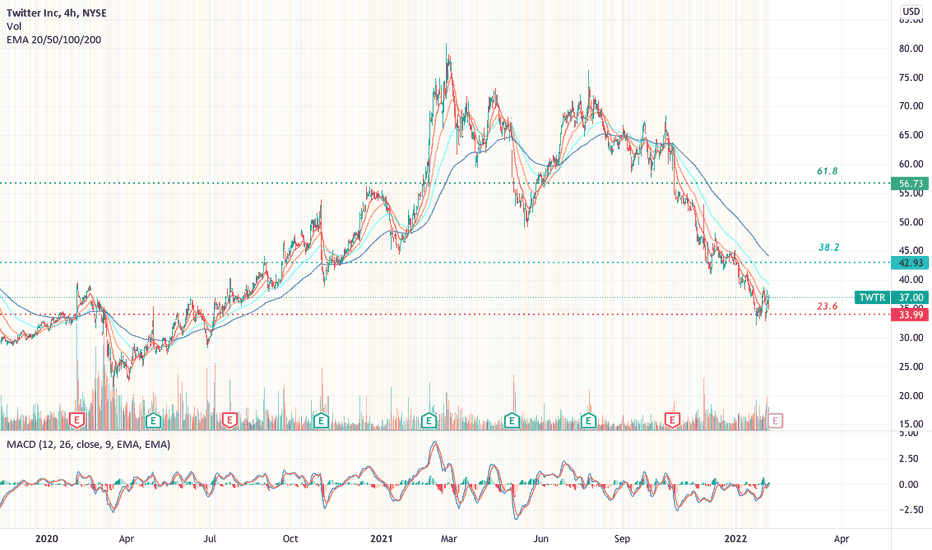Click the 65.00 price axis label
The image size is (932, 550).
click(x=911, y=136)
